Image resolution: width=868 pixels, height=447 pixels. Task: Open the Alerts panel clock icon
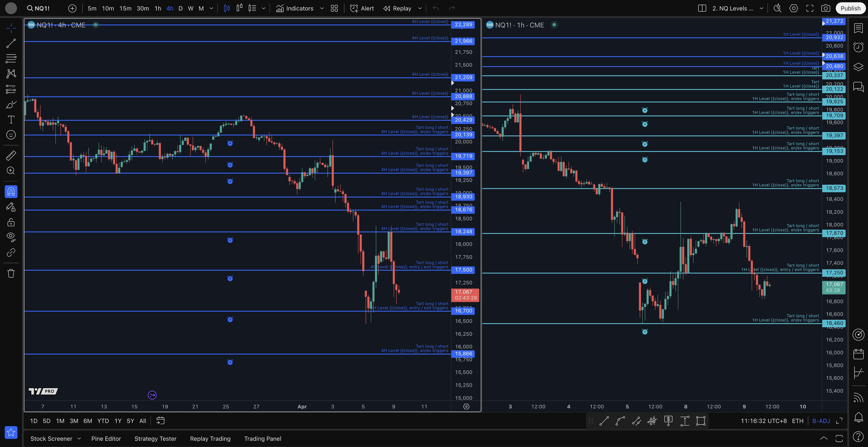[858, 47]
